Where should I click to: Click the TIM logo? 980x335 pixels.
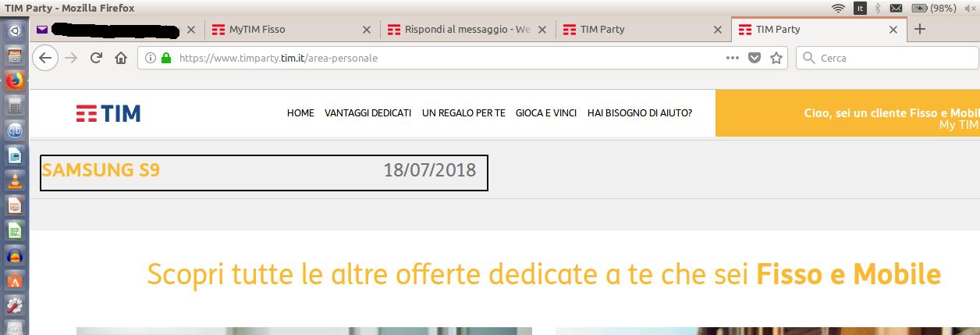(x=108, y=113)
